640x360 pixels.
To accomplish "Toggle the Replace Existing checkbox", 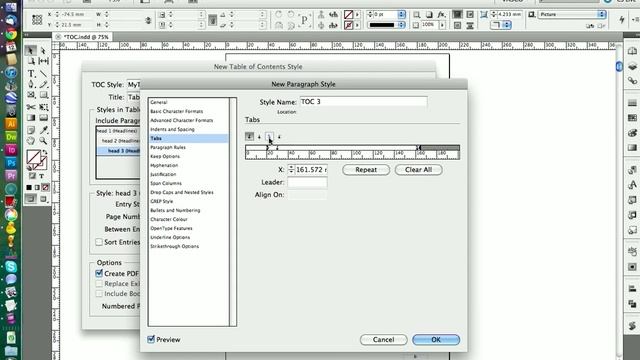I will pos(99,283).
